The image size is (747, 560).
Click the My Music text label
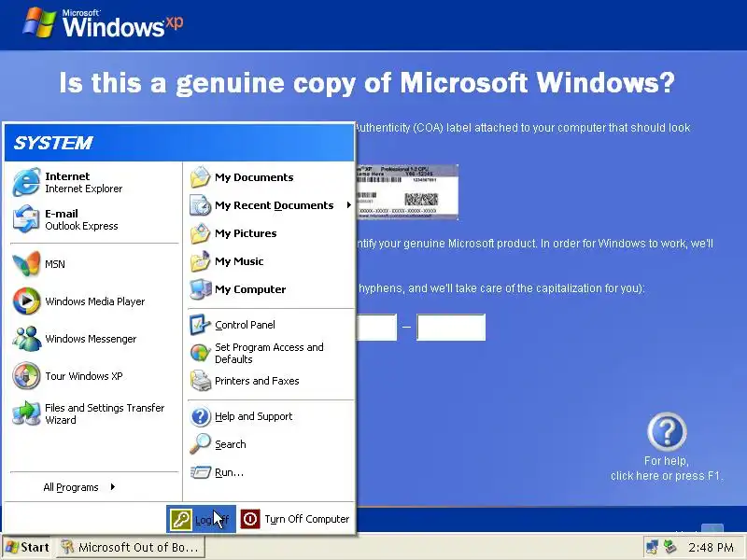[x=239, y=261]
